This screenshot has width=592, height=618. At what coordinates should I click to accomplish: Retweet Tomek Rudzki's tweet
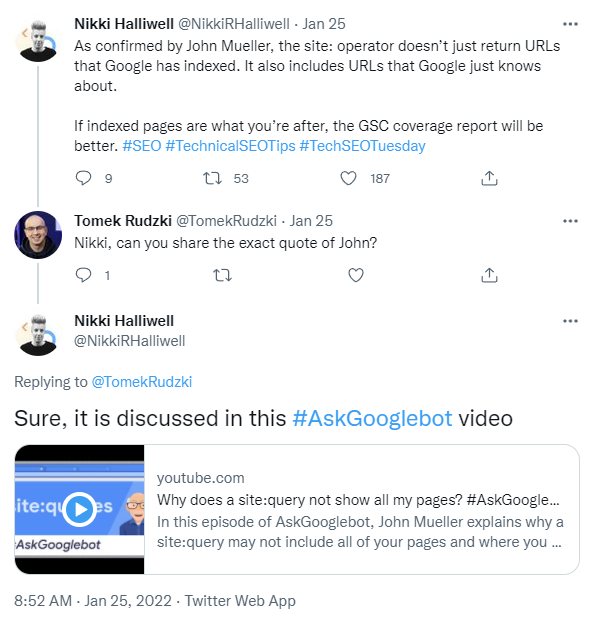pyautogui.click(x=222, y=275)
